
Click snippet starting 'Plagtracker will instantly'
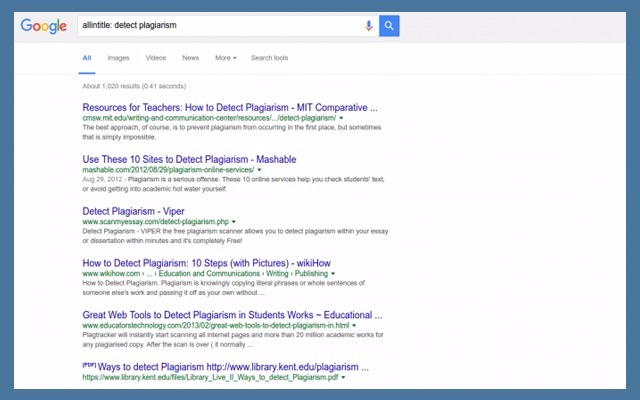coord(233,340)
